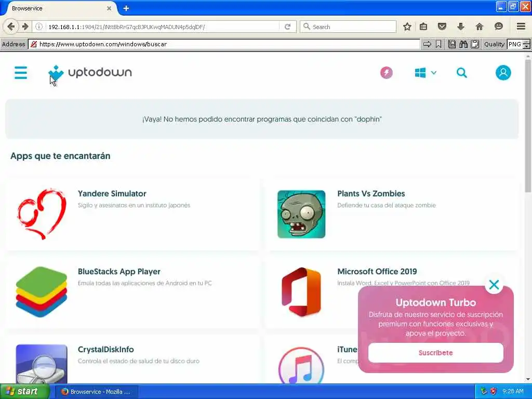532x399 pixels.
Task: Click the tray red shield security icon
Action: [493, 392]
